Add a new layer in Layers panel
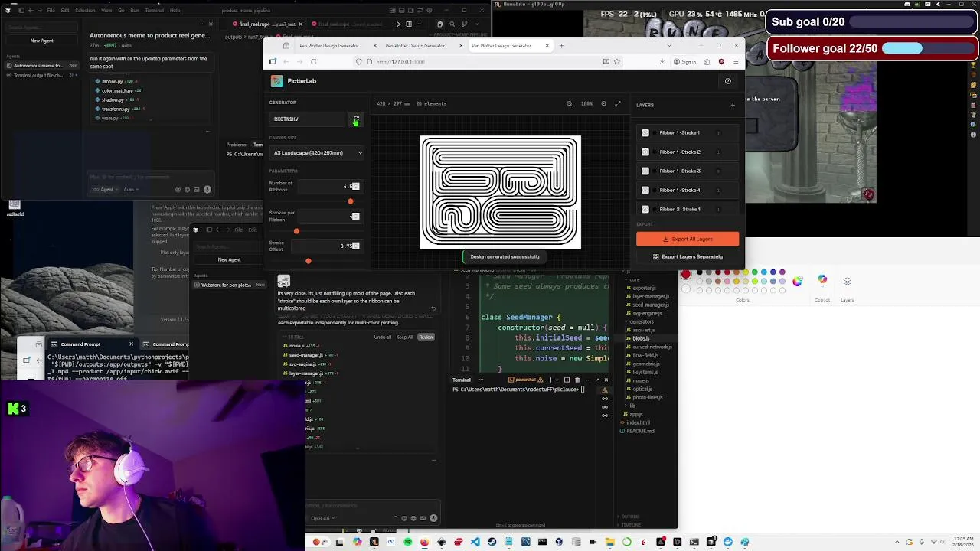The image size is (980, 551). click(732, 105)
